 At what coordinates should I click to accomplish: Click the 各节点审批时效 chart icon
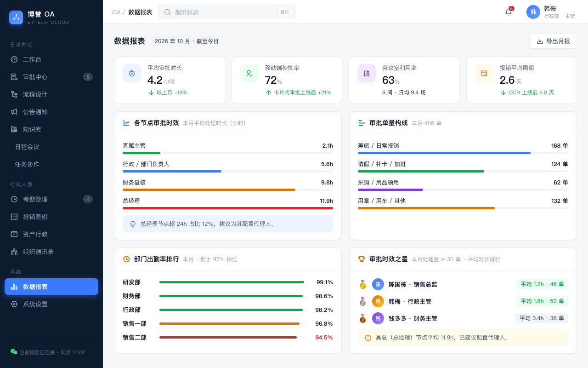pos(126,123)
